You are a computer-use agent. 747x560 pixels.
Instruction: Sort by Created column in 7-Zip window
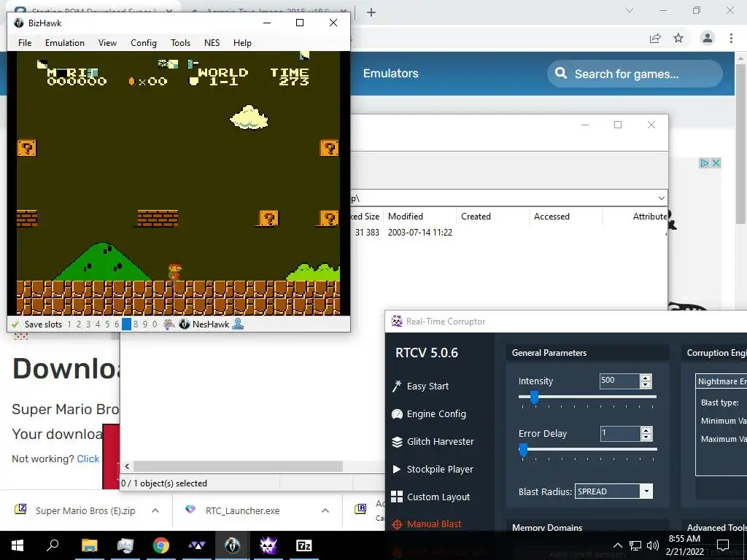coord(492,216)
